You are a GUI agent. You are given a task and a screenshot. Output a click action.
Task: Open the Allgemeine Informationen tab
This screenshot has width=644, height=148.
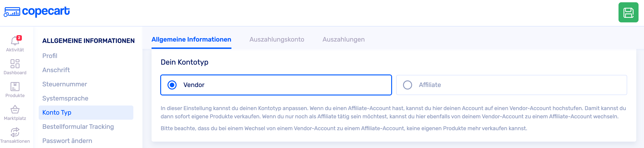pos(191,39)
